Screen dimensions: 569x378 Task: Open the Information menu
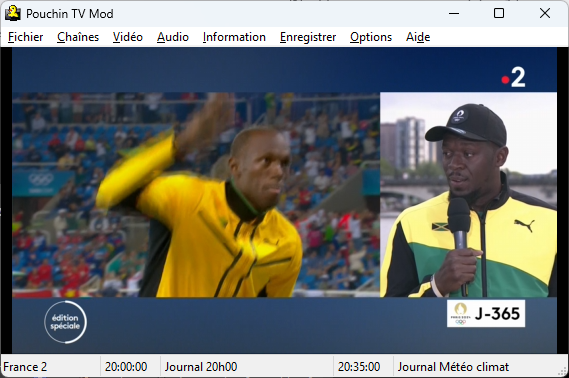coord(234,37)
